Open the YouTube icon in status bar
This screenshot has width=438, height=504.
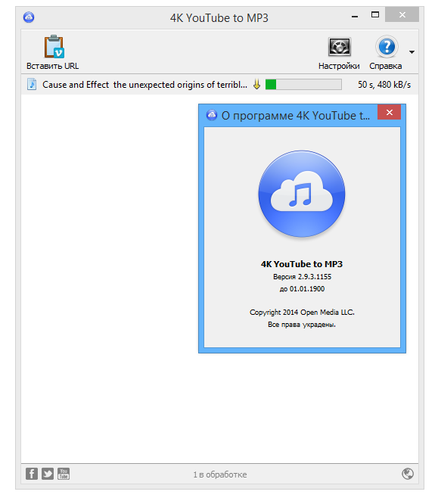point(64,474)
